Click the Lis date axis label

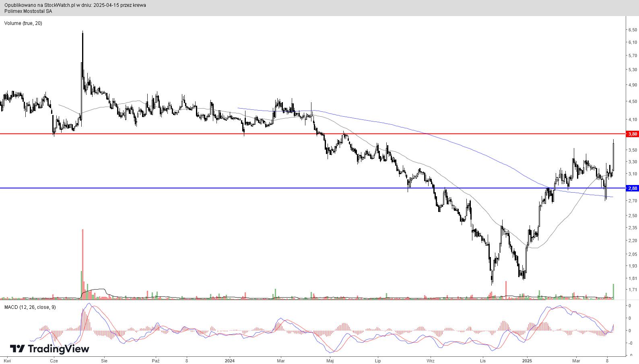coord(483,361)
